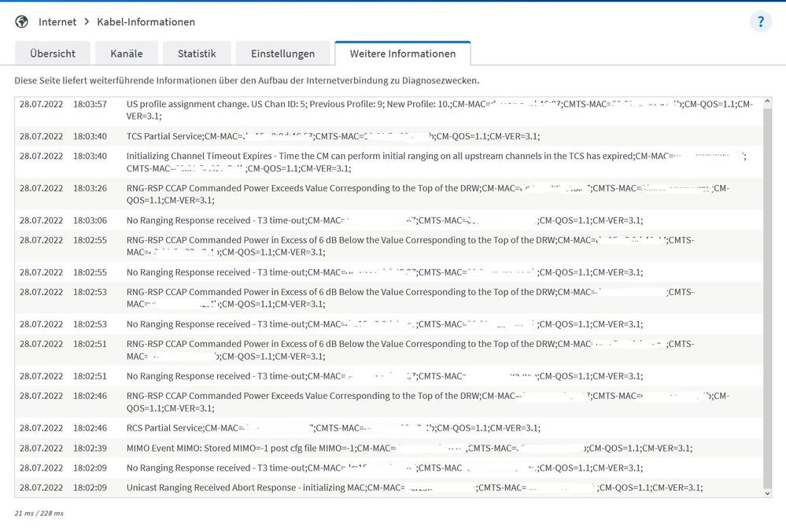
Task: Click scrollbar down arrow in event log
Action: 767,493
